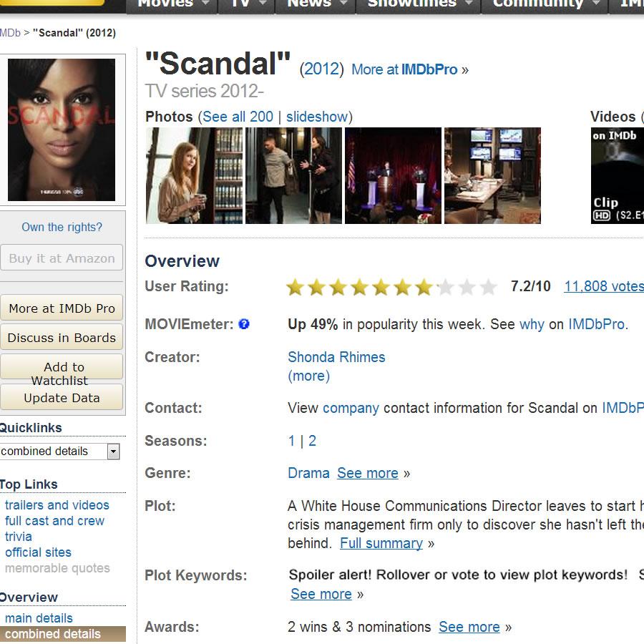The image size is (644, 644).
Task: Open the Full summary plot link
Action: 381,543
